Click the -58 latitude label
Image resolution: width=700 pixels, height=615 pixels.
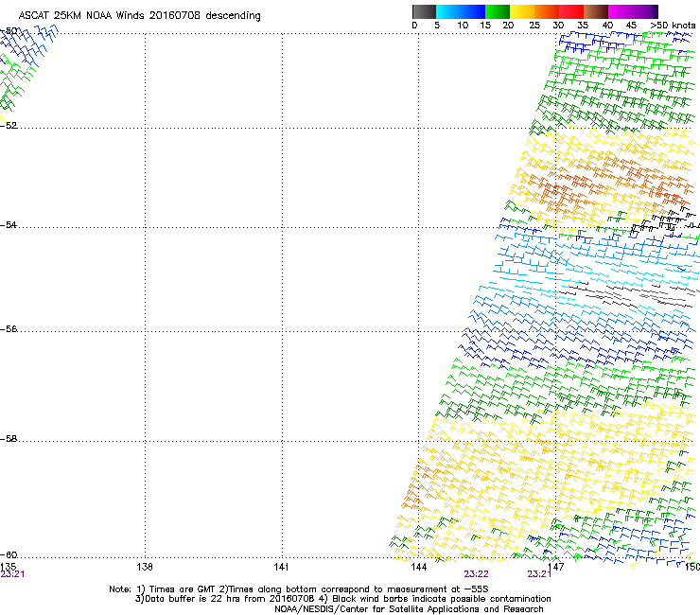point(9,439)
